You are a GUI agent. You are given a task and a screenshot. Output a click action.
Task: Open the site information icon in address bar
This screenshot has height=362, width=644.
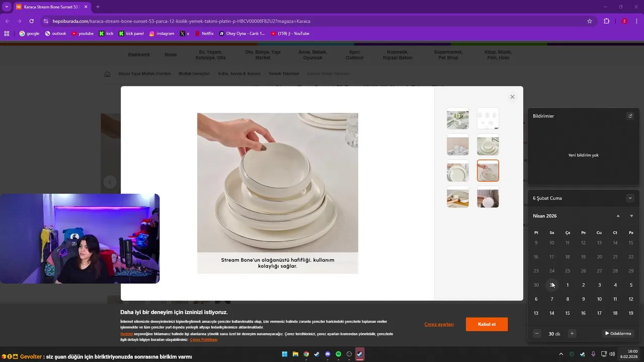46,21
